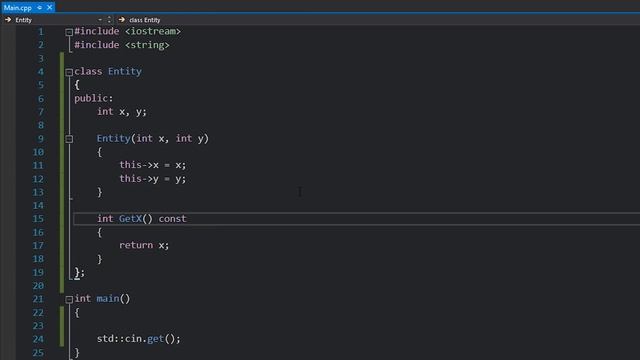Click line number 20 in the margin
The image size is (640, 360).
[38, 286]
